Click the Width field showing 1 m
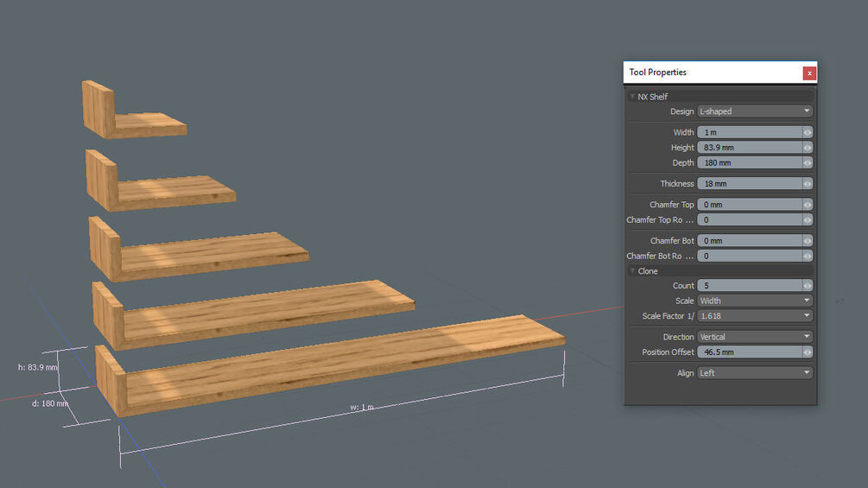Image resolution: width=868 pixels, height=488 pixels. point(750,132)
